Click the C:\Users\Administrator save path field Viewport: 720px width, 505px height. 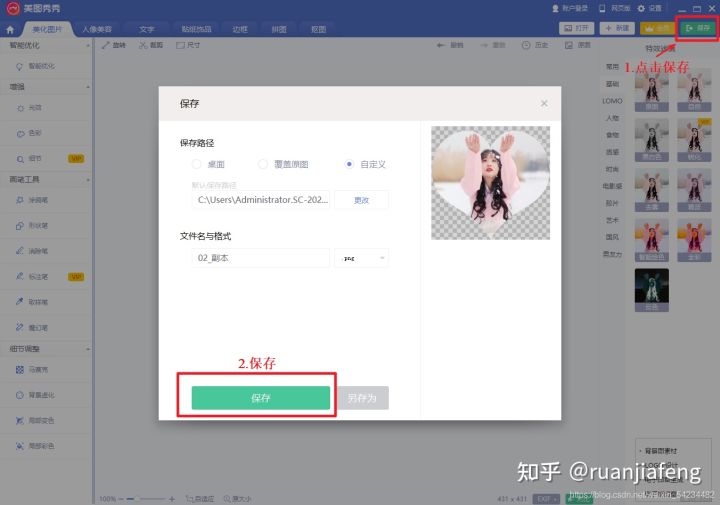click(x=261, y=200)
